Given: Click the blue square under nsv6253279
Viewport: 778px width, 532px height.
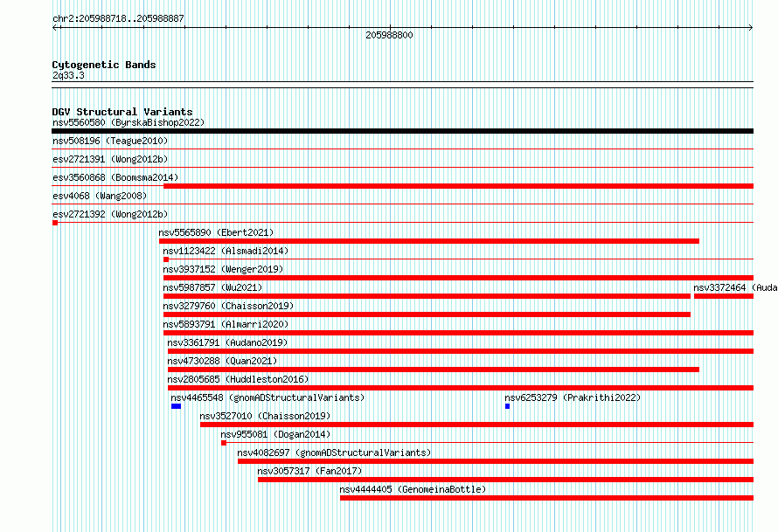Looking at the screenshot, I should coord(508,406).
